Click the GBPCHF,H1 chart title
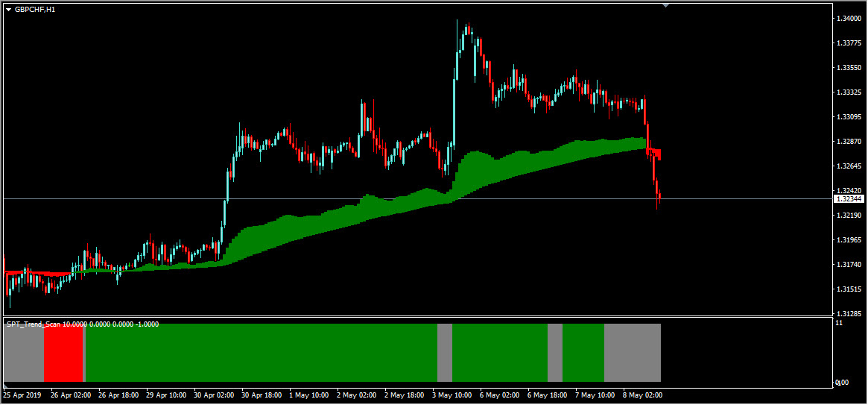The image size is (868, 405). (34, 10)
